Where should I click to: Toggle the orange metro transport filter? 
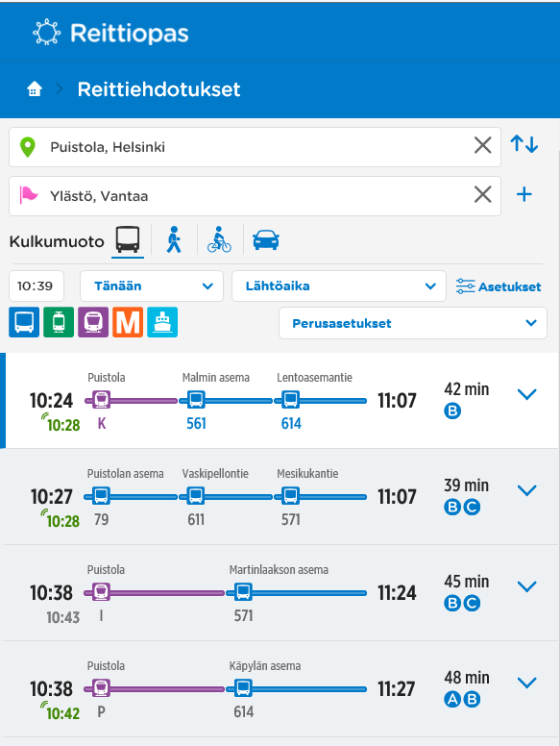pos(128,322)
